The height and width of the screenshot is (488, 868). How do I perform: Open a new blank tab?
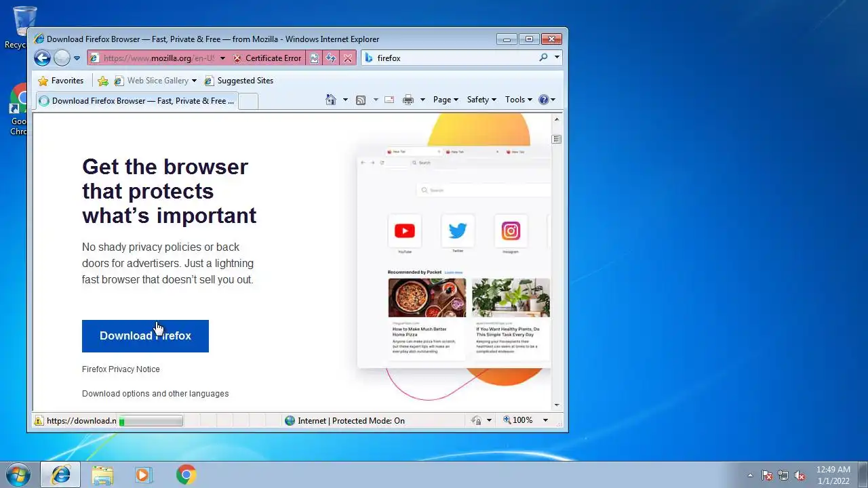(248, 102)
